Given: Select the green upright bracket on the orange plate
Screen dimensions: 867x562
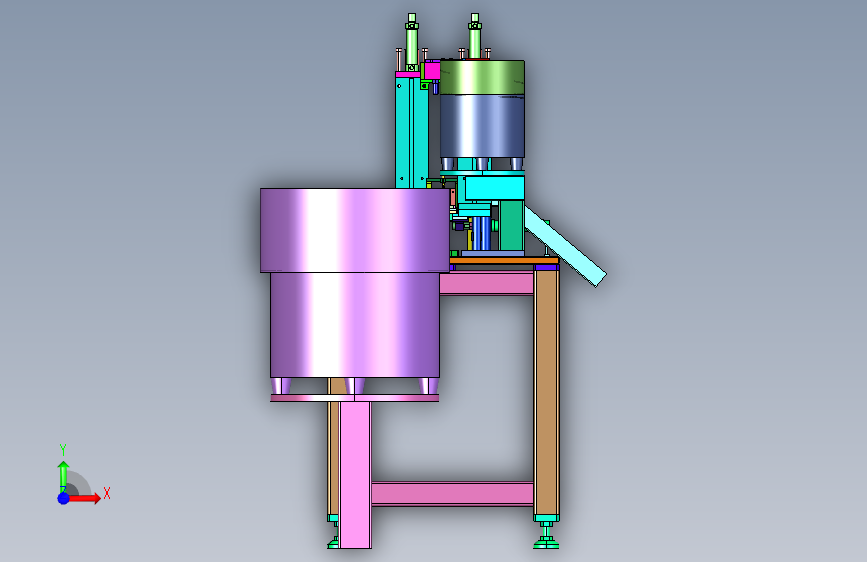Looking at the screenshot, I should pyautogui.click(x=511, y=225).
